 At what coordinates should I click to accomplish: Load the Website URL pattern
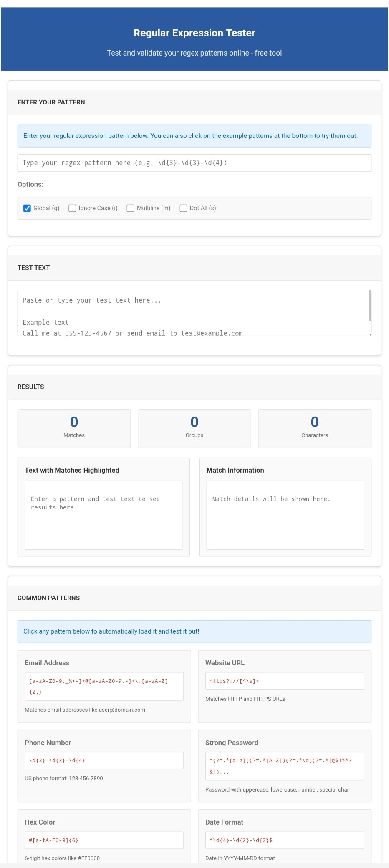click(285, 686)
